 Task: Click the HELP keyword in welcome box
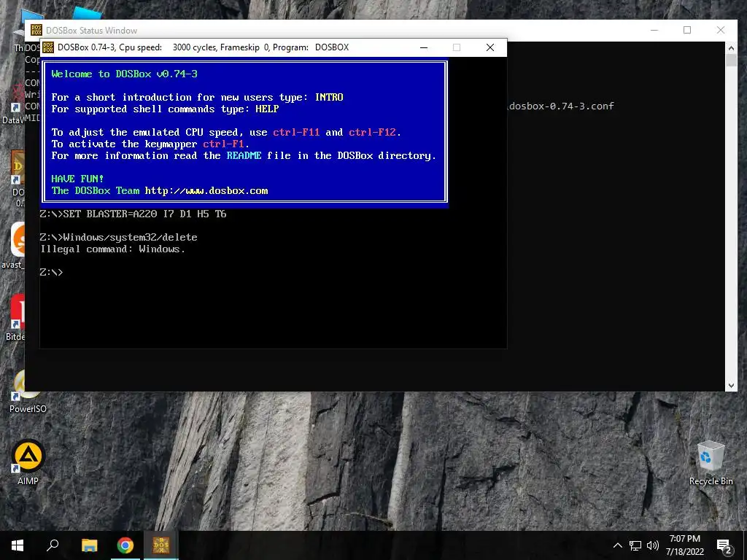(x=267, y=109)
